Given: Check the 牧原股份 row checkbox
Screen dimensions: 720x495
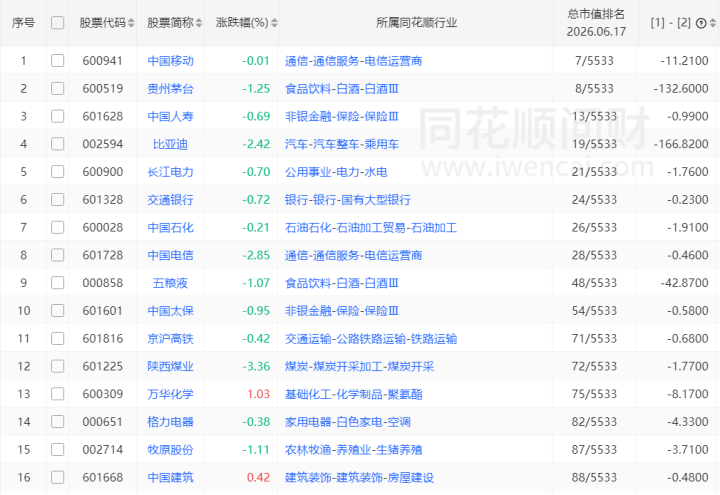Looking at the screenshot, I should [57, 450].
